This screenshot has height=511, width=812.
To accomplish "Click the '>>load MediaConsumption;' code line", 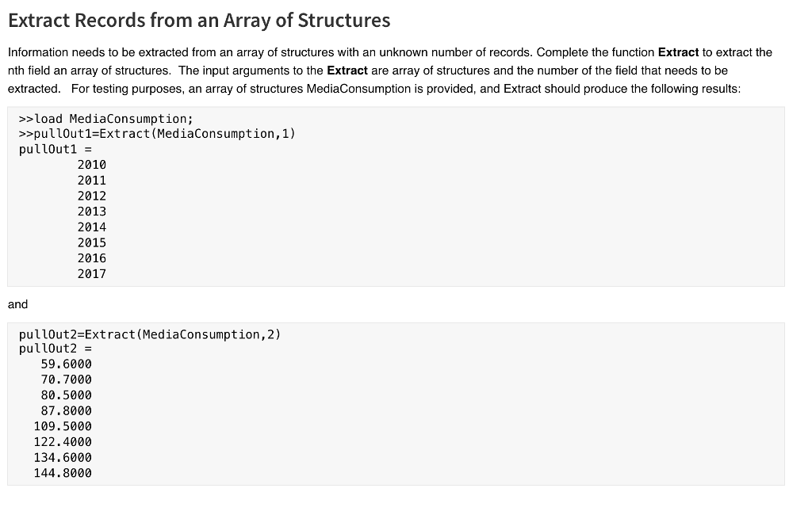I will 105,119.
